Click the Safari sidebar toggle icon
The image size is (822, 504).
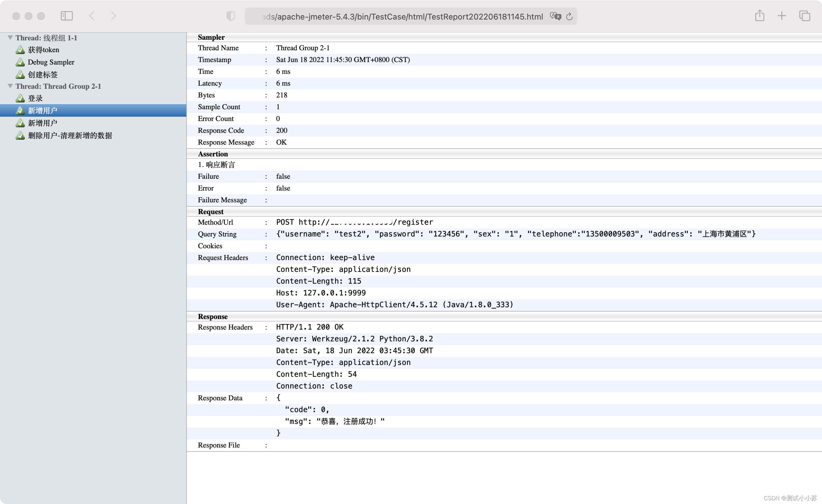tap(67, 16)
